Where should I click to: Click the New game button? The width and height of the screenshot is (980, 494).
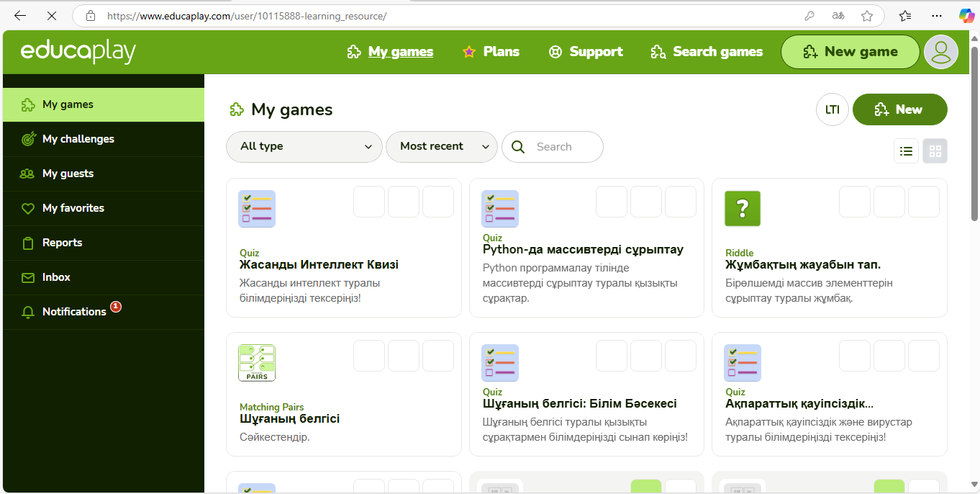pos(850,52)
